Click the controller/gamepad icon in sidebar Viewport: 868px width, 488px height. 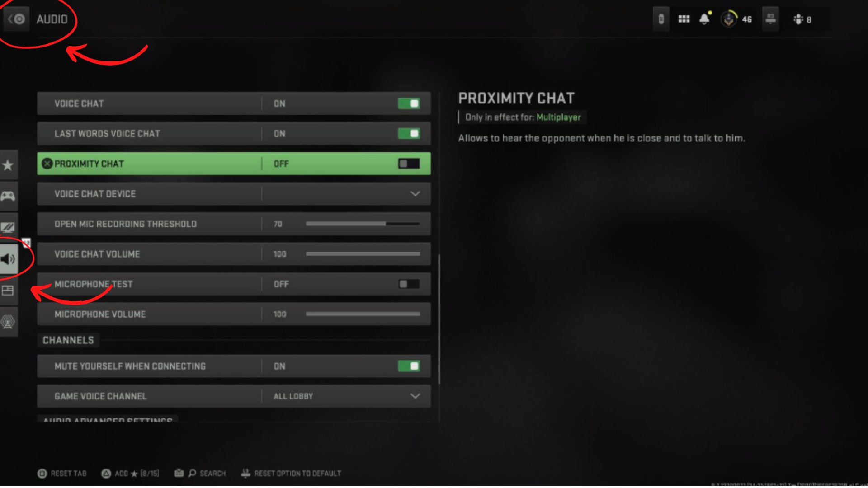click(8, 196)
